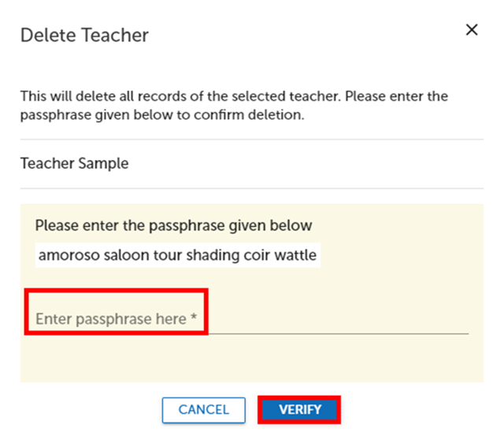Image resolution: width=504 pixels, height=439 pixels.
Task: Close the Delete Teacher dialog
Action: pos(472,30)
